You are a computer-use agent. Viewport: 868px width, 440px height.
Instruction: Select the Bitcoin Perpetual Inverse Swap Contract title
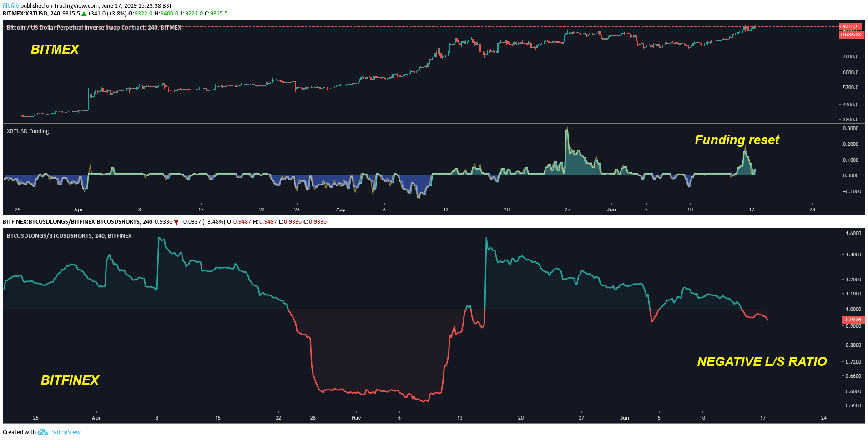pos(94,28)
